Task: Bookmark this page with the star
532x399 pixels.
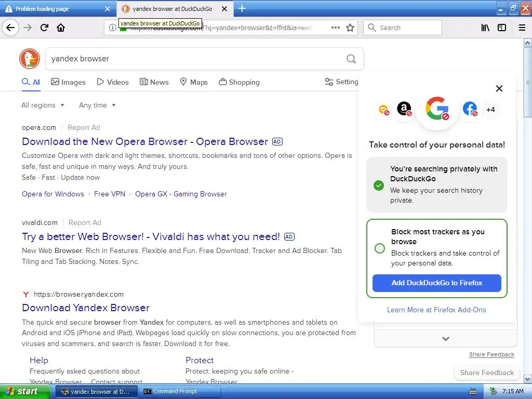Action: 350,28
